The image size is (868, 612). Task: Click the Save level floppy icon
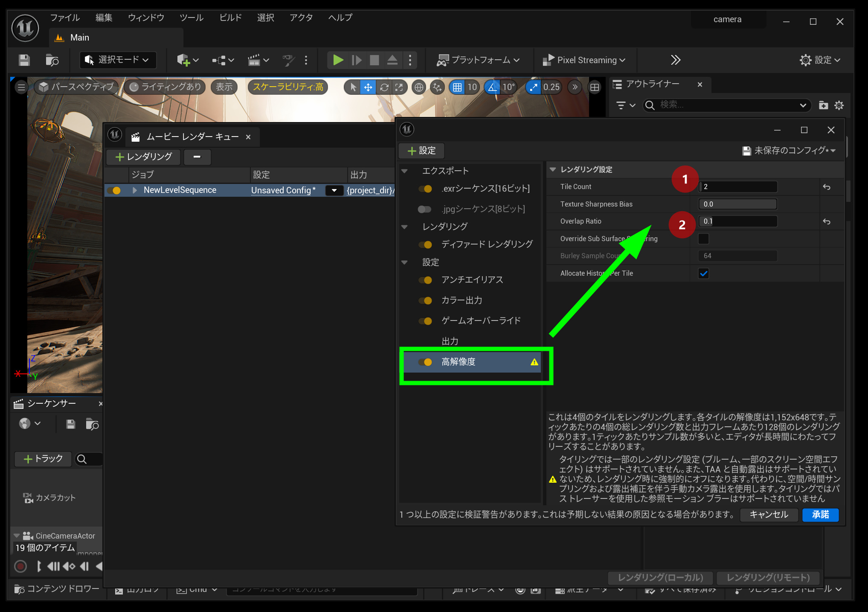click(24, 60)
